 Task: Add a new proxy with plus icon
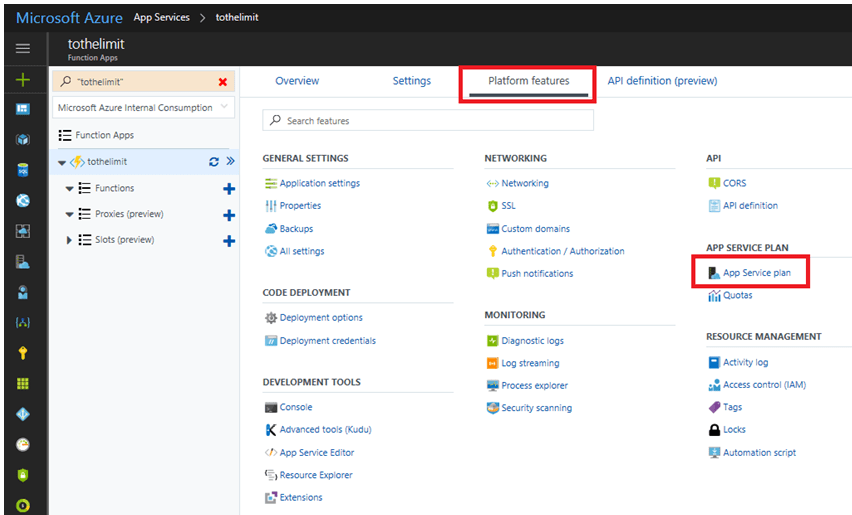229,215
